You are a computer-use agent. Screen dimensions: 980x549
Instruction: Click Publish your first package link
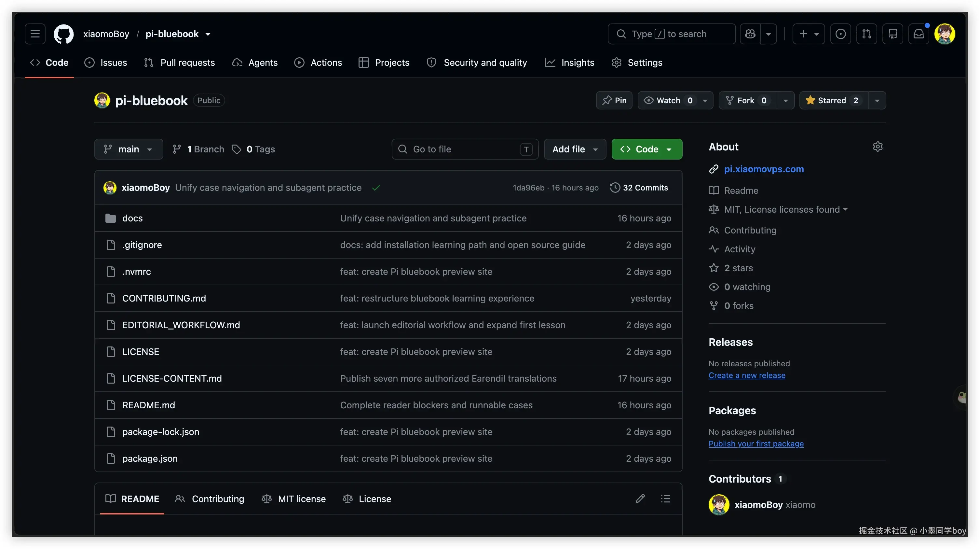[x=756, y=444]
